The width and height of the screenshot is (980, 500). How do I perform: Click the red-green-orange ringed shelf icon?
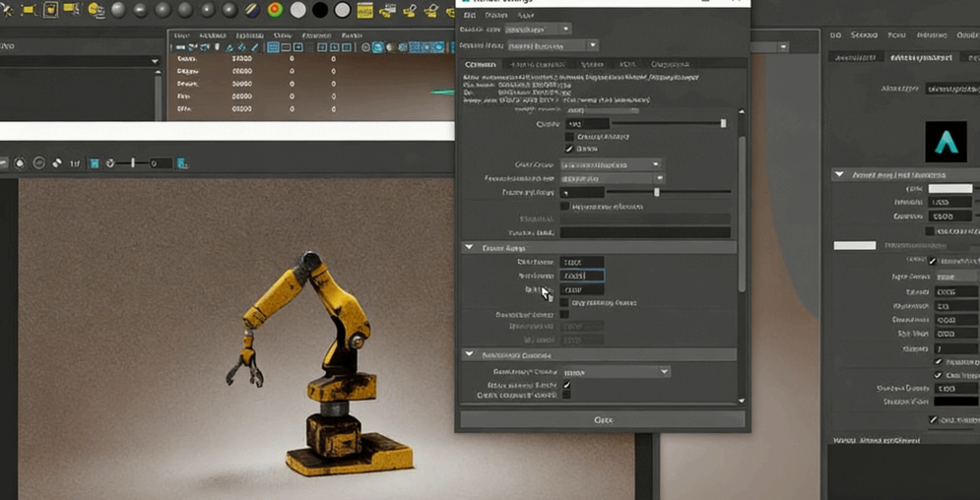point(274,10)
